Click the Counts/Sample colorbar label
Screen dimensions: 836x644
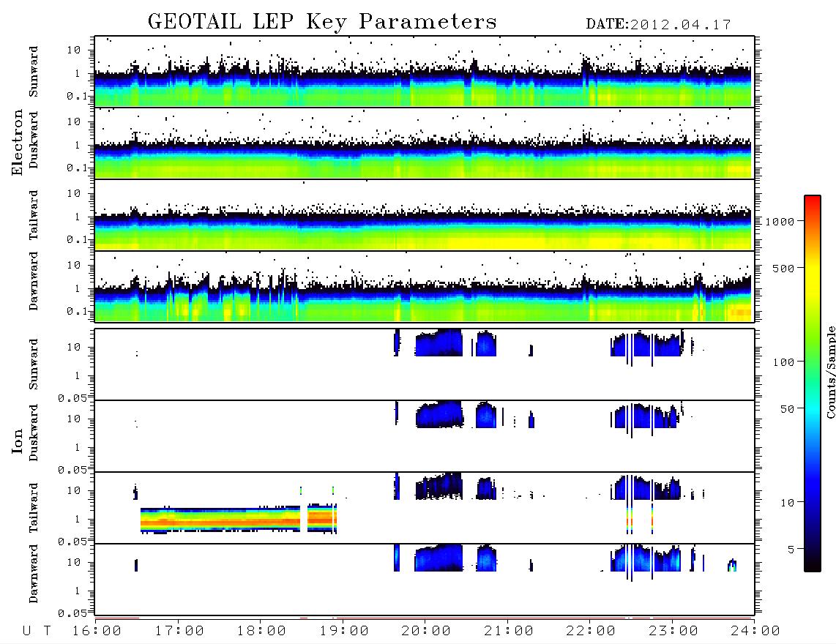[x=830, y=372]
